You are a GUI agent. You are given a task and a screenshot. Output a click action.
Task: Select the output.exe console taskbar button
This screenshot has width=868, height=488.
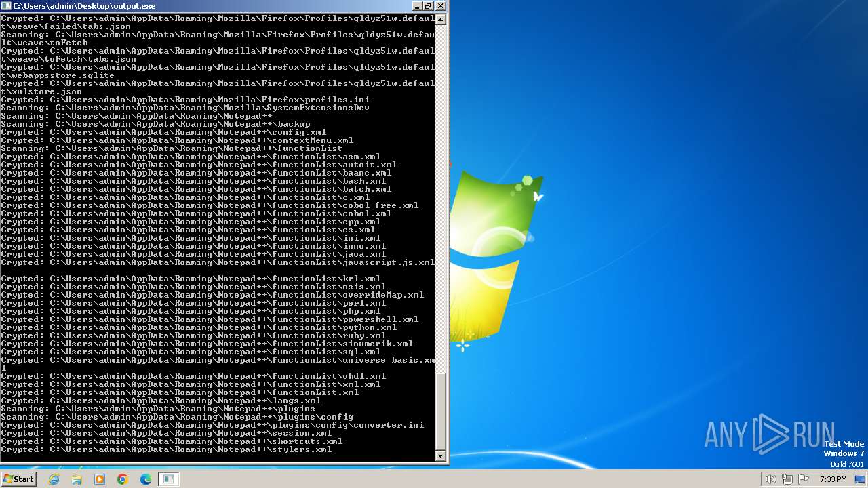pyautogui.click(x=168, y=479)
